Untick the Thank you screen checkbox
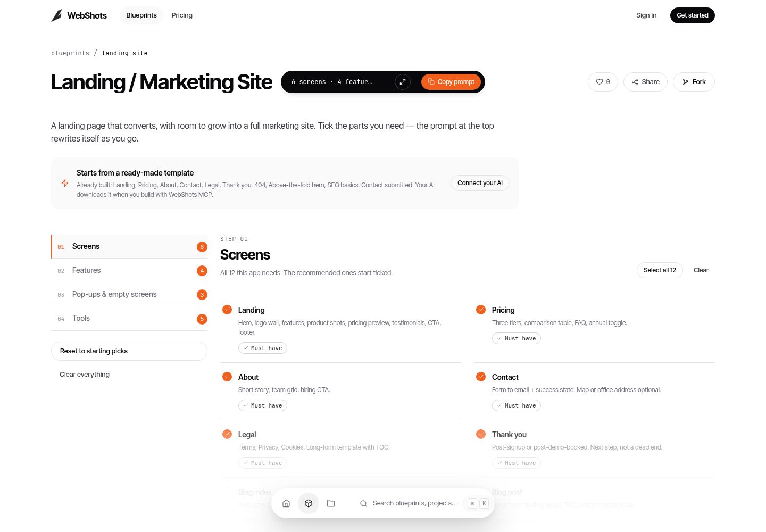The width and height of the screenshot is (766, 532). [x=481, y=434]
